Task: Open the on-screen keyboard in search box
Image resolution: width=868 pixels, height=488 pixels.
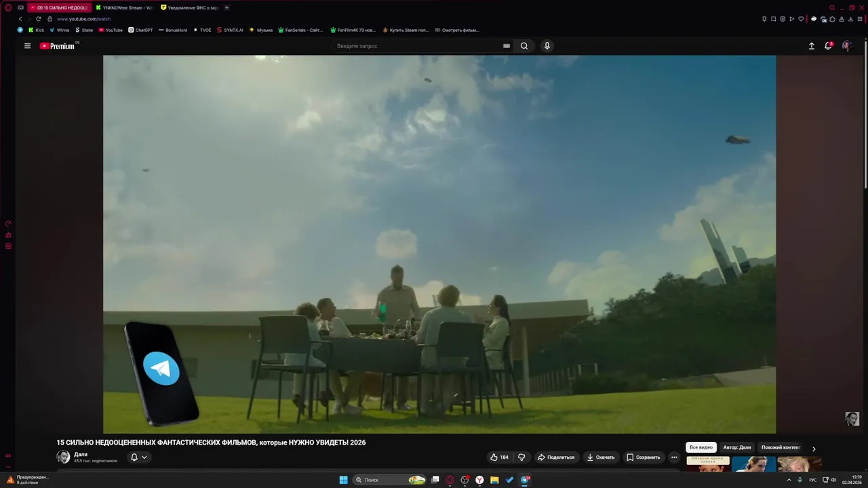Action: pos(506,46)
